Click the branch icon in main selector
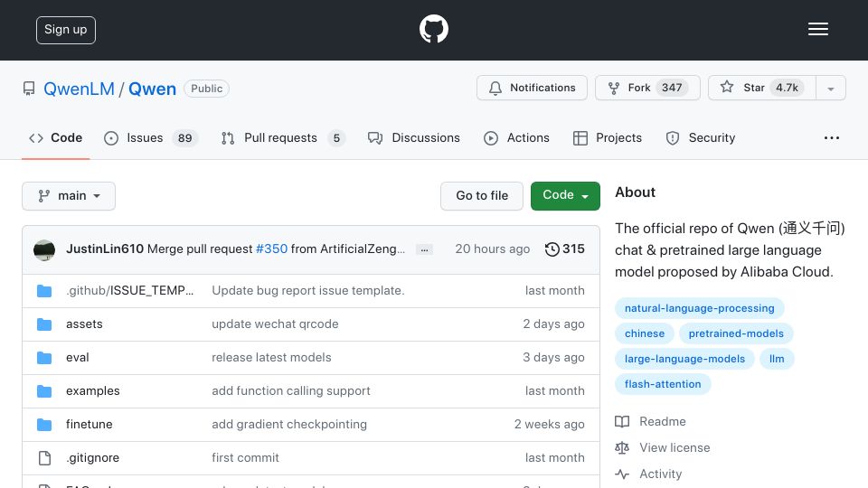 click(43, 196)
